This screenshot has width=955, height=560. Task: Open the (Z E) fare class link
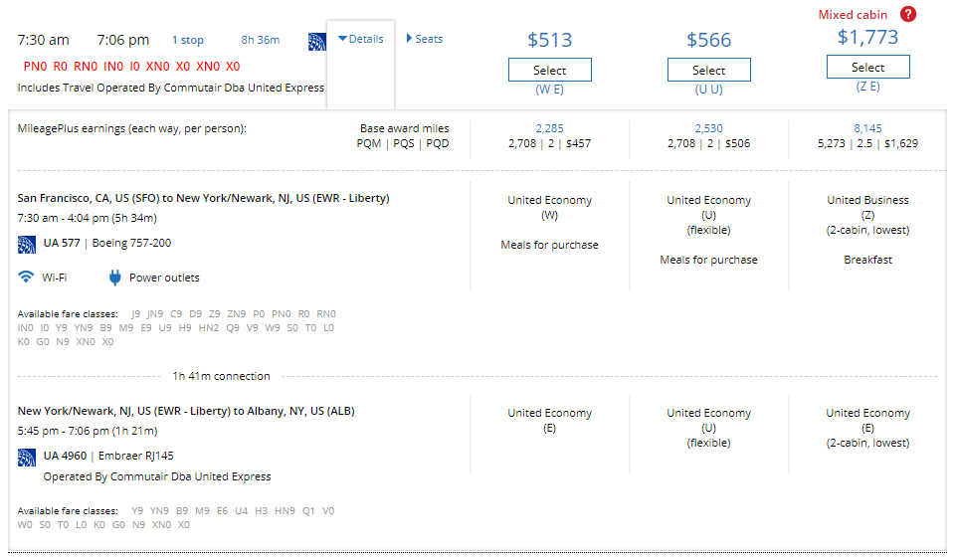pyautogui.click(x=867, y=87)
